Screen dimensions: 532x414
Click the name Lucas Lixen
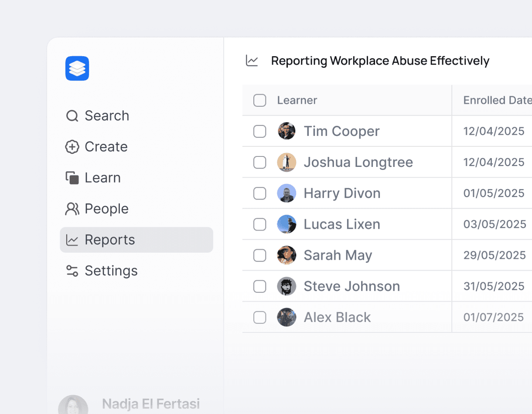click(342, 224)
